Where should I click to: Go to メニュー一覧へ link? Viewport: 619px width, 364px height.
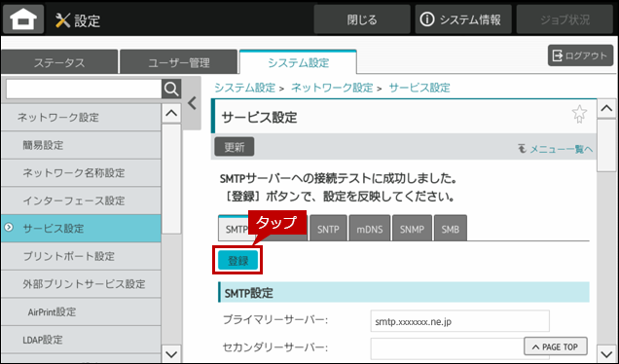[556, 149]
